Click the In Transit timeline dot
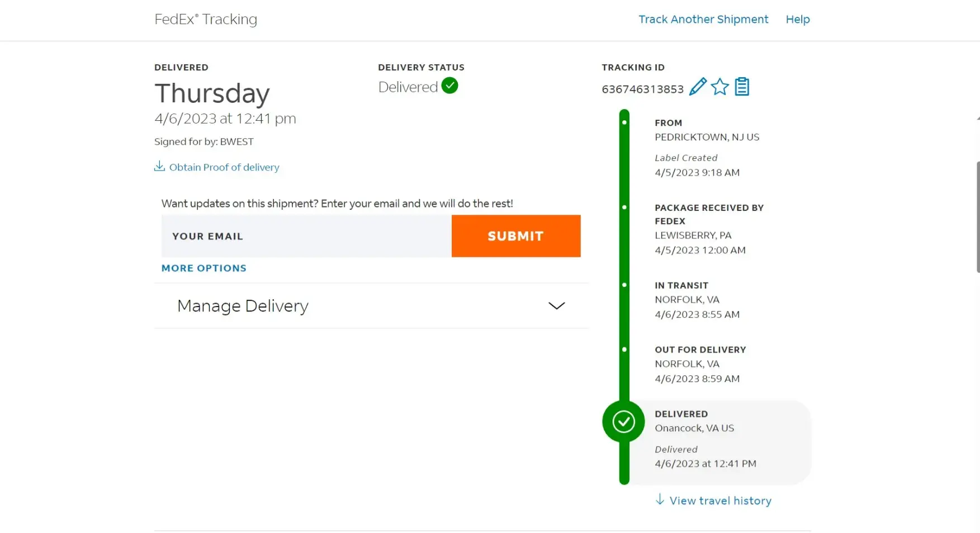 pyautogui.click(x=624, y=285)
